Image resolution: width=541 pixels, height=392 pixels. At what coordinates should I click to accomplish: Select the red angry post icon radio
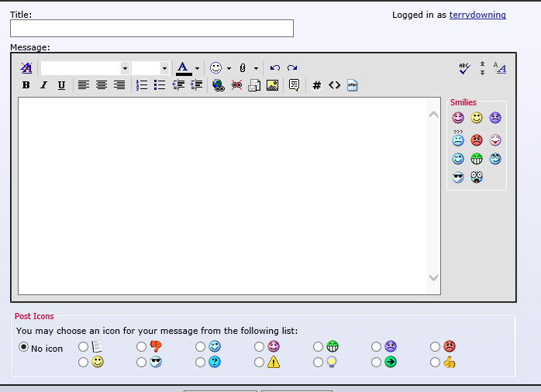point(435,346)
